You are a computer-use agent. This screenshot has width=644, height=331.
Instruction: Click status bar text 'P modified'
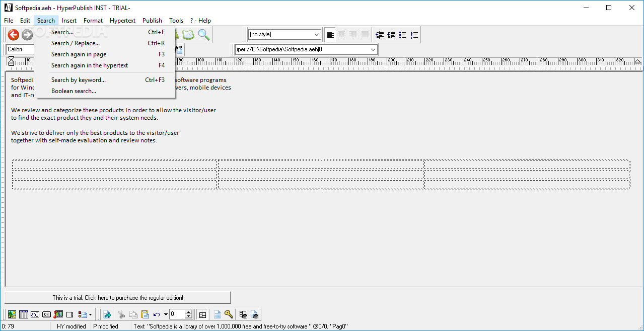[x=106, y=326]
